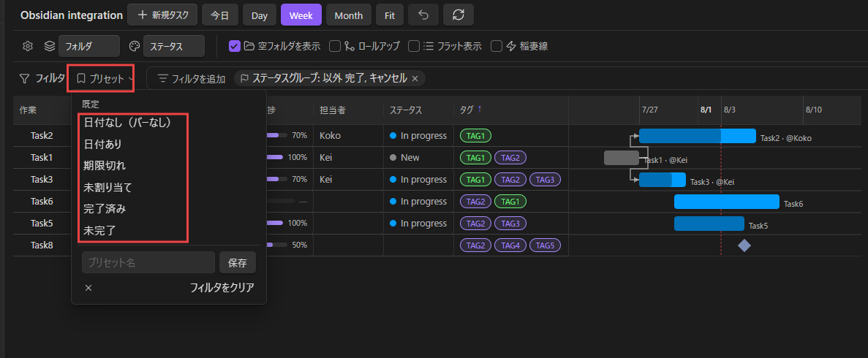Click Task8 row name
This screenshot has height=358, width=868.
42,245
